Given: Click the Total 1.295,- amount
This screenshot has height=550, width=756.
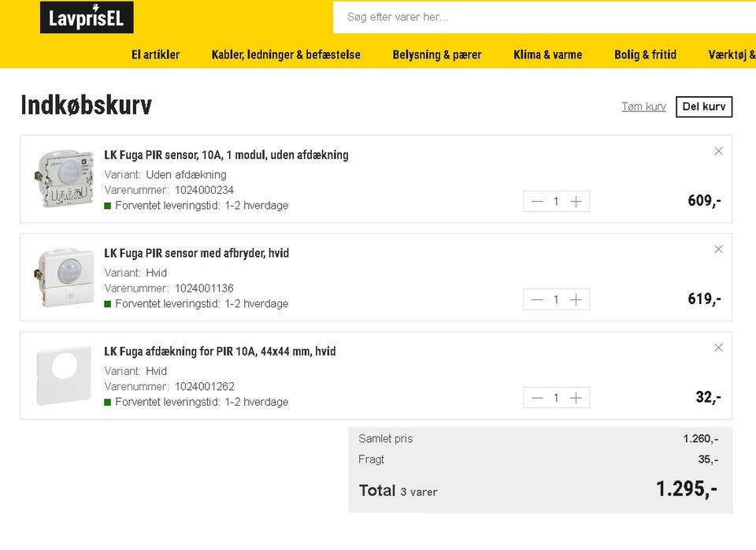Looking at the screenshot, I should point(687,489).
